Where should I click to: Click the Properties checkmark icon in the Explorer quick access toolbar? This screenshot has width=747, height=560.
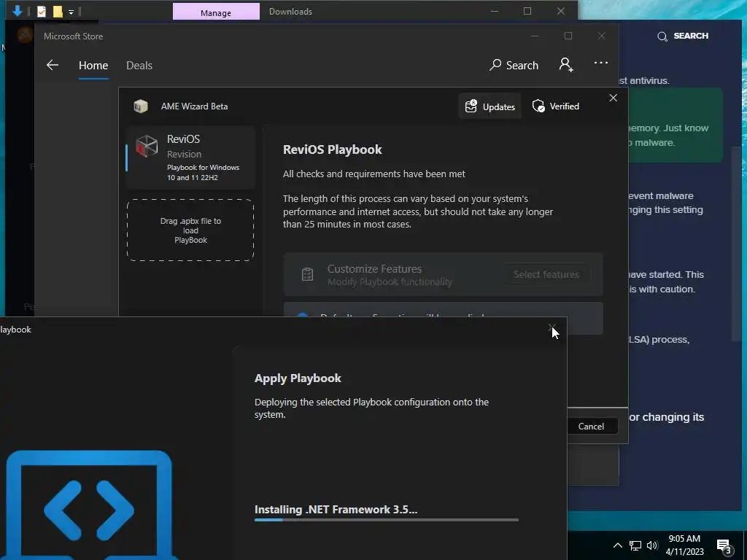click(42, 12)
